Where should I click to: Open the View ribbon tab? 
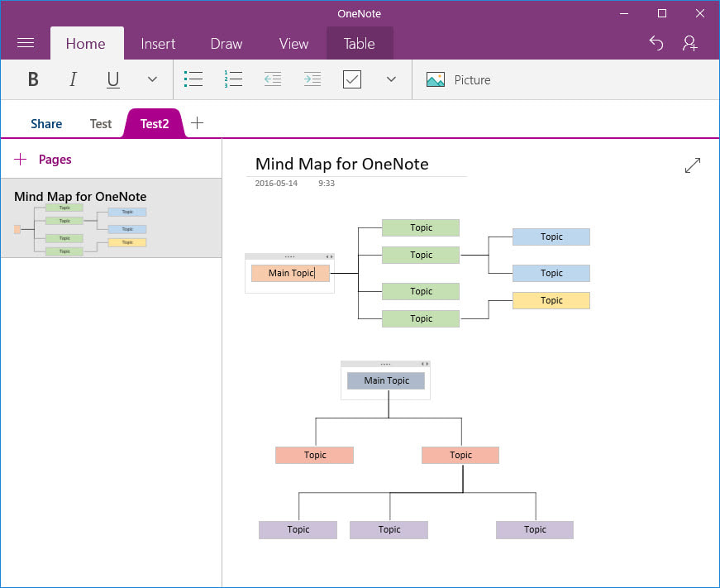point(294,44)
